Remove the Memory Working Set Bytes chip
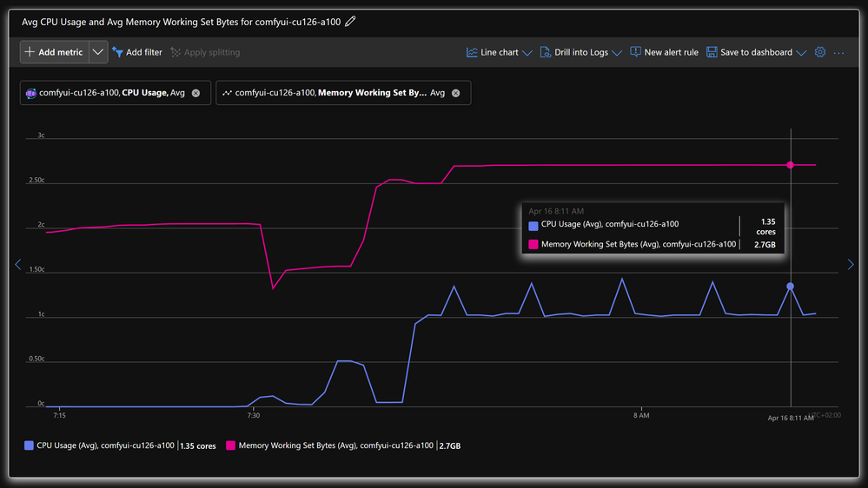Viewport: 868px width, 488px height. click(456, 93)
